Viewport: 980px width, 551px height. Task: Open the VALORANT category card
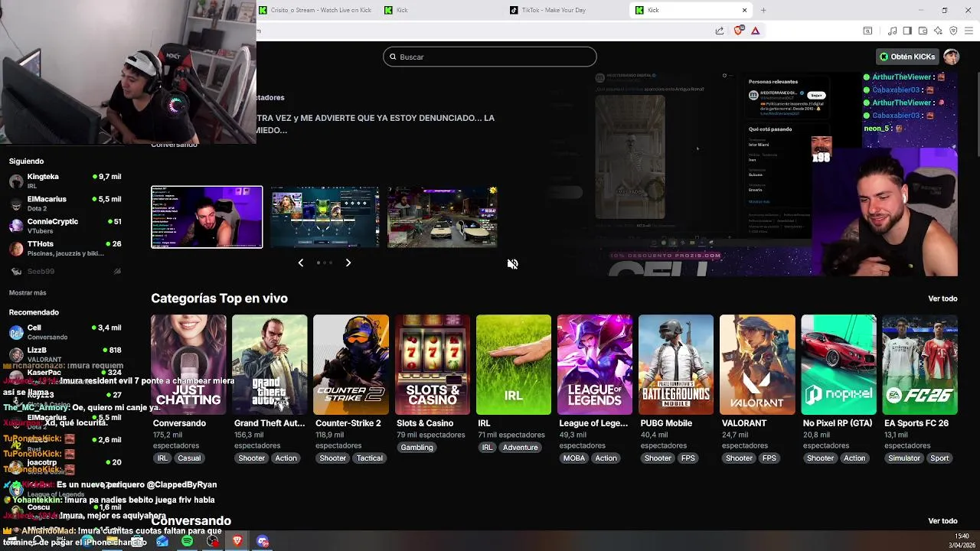tap(757, 364)
